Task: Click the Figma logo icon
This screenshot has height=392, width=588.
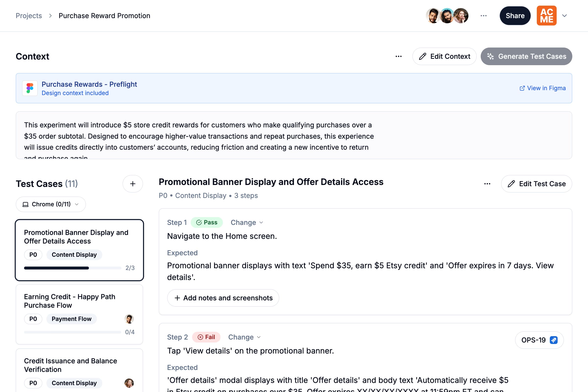Action: tap(30, 88)
